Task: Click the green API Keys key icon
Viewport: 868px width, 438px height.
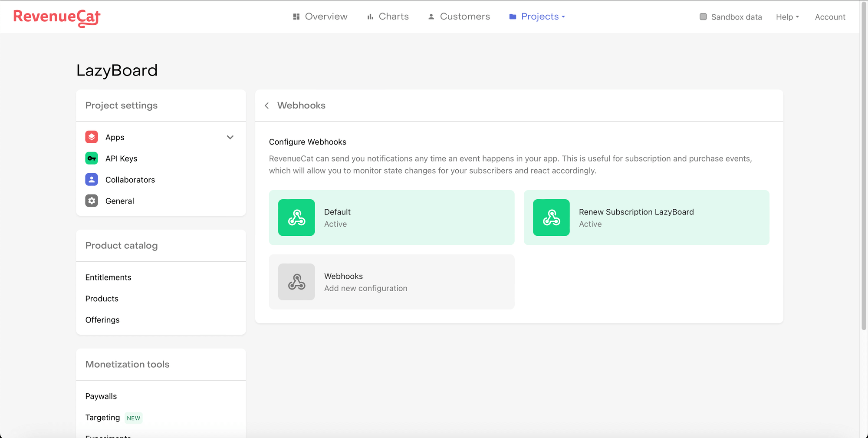Action: pos(92,158)
